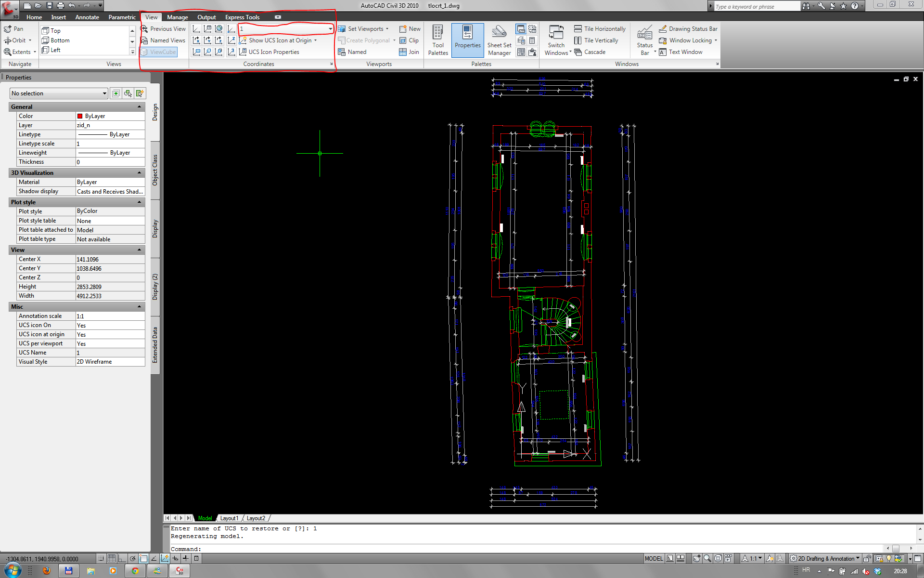Click the Zoom magnifier in status bar
Screen dimensions: 924x578
[707, 558]
